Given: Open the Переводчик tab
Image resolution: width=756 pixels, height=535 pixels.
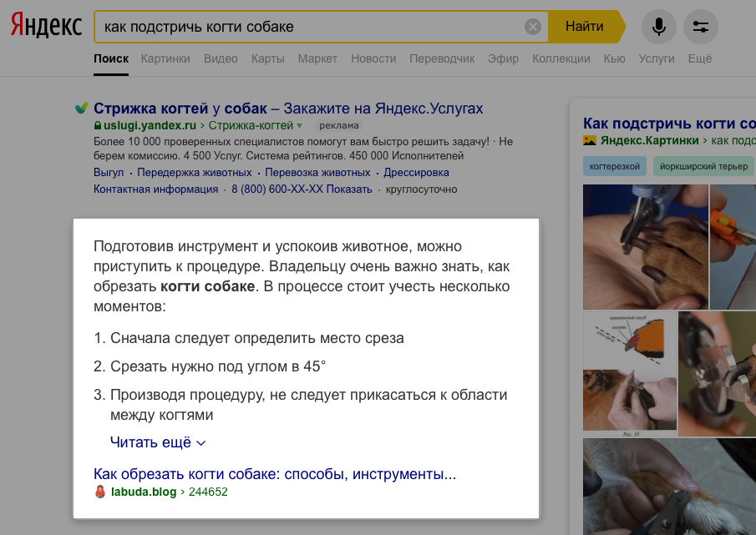Looking at the screenshot, I should pos(442,58).
